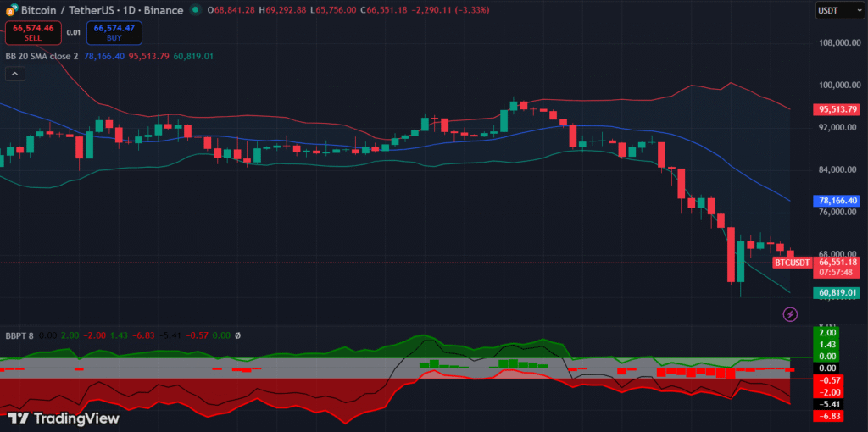Click the blue 78,166.40 axis price label
This screenshot has width=868, height=432.
837,201
